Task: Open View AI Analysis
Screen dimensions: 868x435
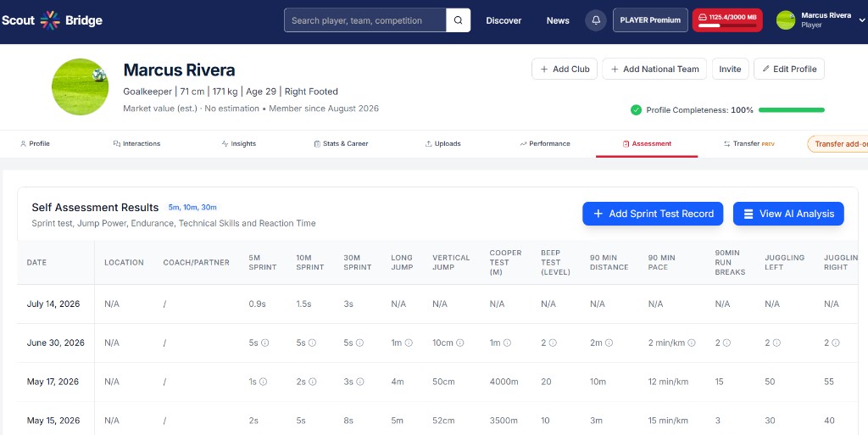Action: pos(788,214)
